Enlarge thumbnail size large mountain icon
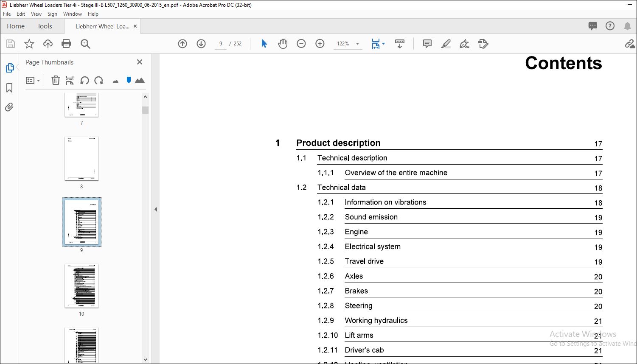Screen dimensions: 637x364 pyautogui.click(x=140, y=80)
